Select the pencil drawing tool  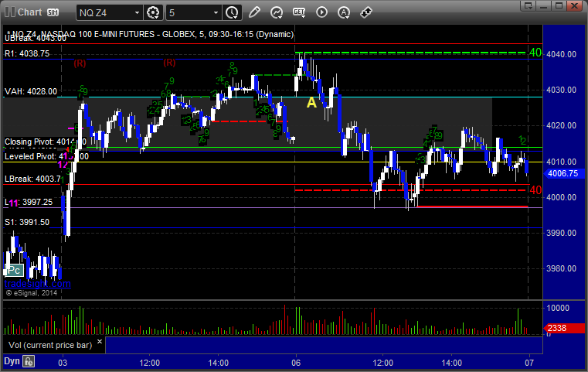tap(254, 12)
